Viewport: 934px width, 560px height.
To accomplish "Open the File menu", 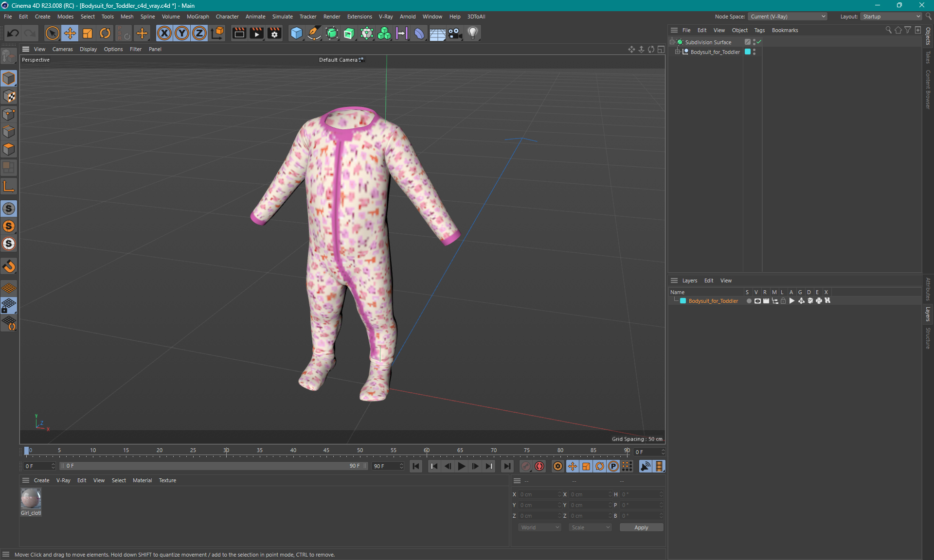I will (8, 17).
